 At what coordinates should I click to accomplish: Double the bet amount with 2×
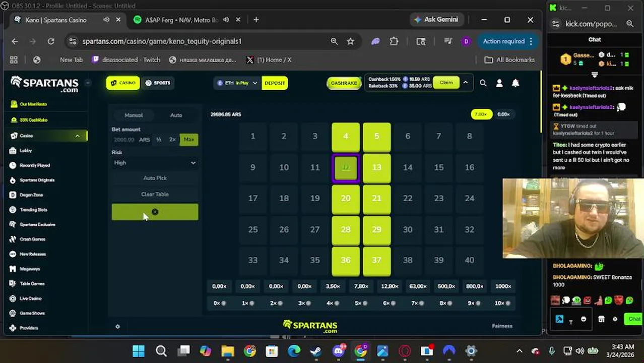[x=172, y=140]
